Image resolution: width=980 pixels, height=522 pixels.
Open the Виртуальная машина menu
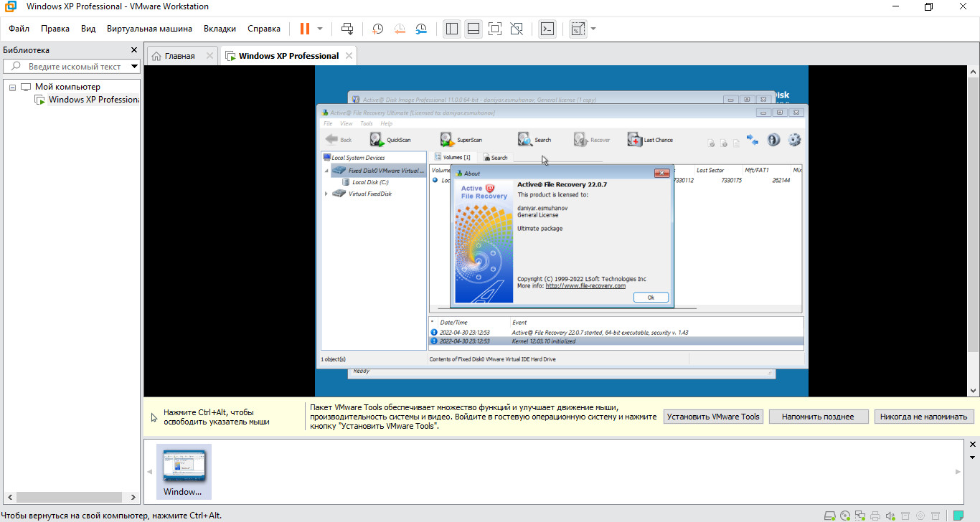point(149,29)
